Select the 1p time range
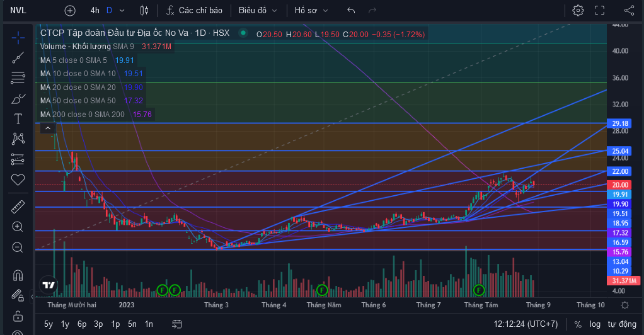This screenshot has height=335, width=644. coord(115,324)
